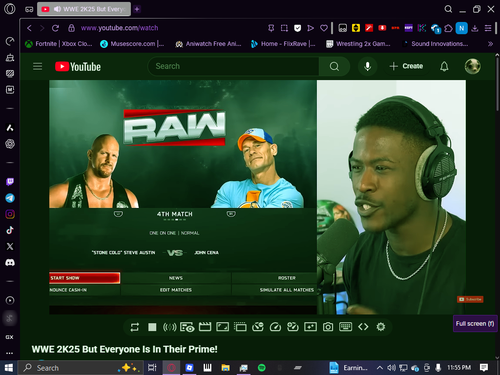Open the browser downloads icon
Viewport: 500px width, 375px height.
coord(475,28)
